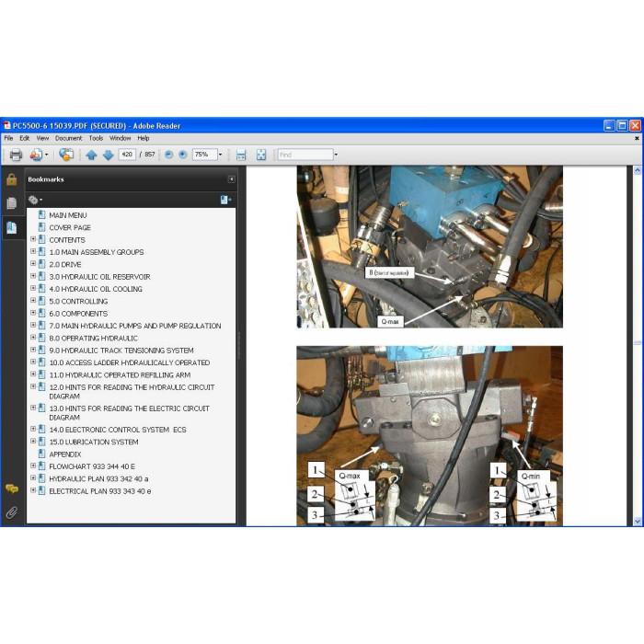Viewport: 644px width, 644px height.
Task: Click the fit one full page icon
Action: pyautogui.click(x=261, y=155)
